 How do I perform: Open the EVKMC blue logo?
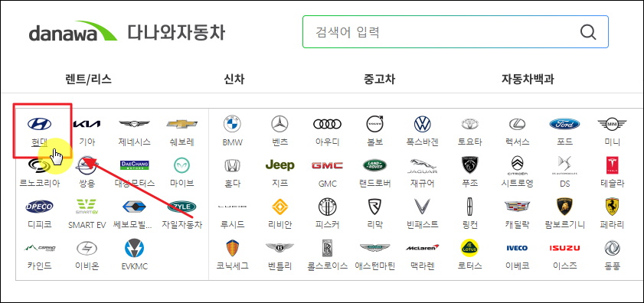134,248
